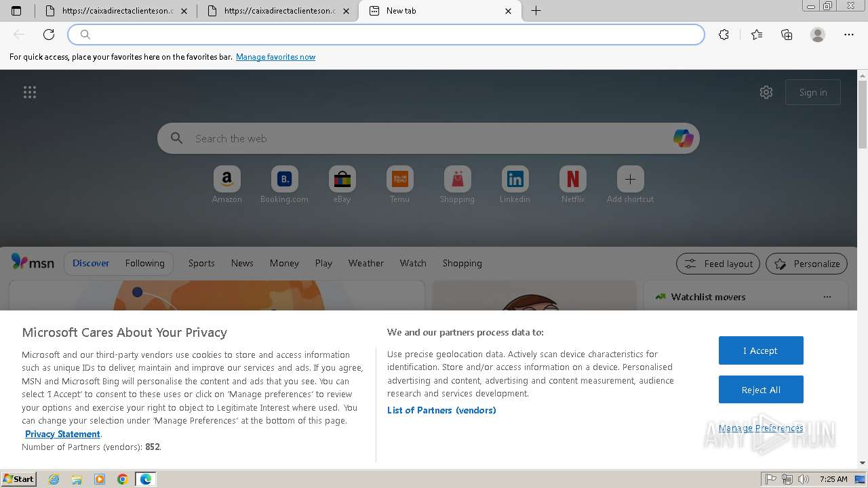Open File Explorer from taskbar
This screenshot has width=868, height=488.
77,479
